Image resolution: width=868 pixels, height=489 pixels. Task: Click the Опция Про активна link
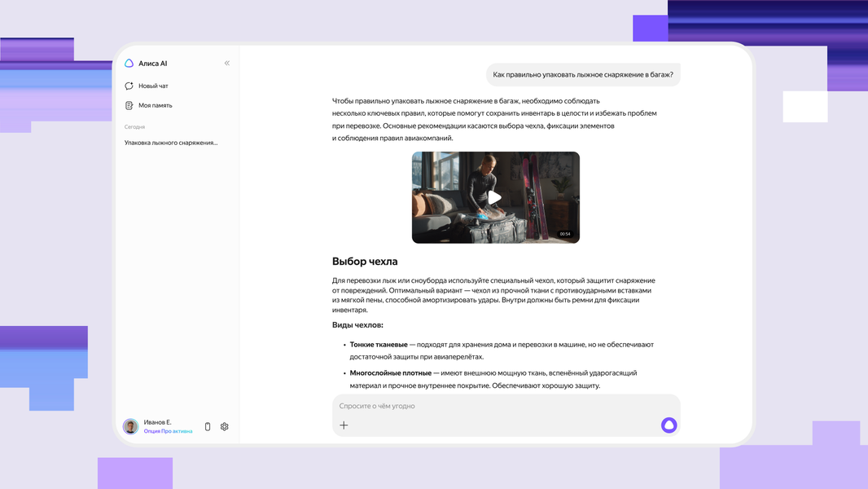coord(169,431)
